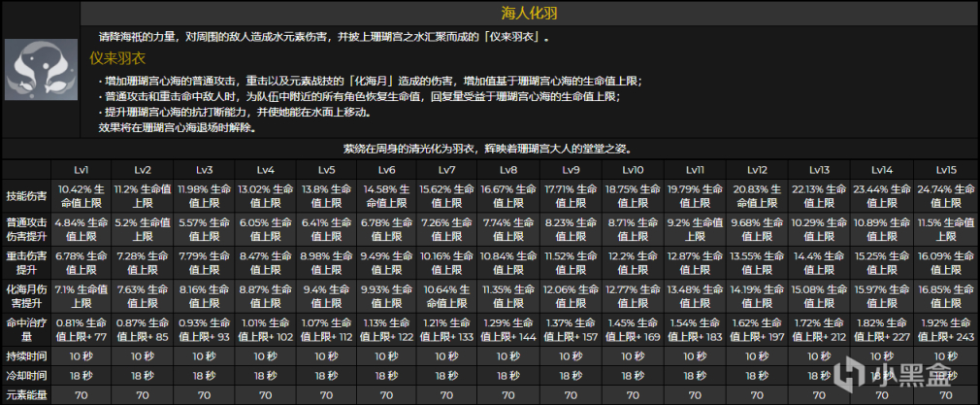This screenshot has height=405, width=980.
Task: Click the 持续时间 row label
Action: 27,356
